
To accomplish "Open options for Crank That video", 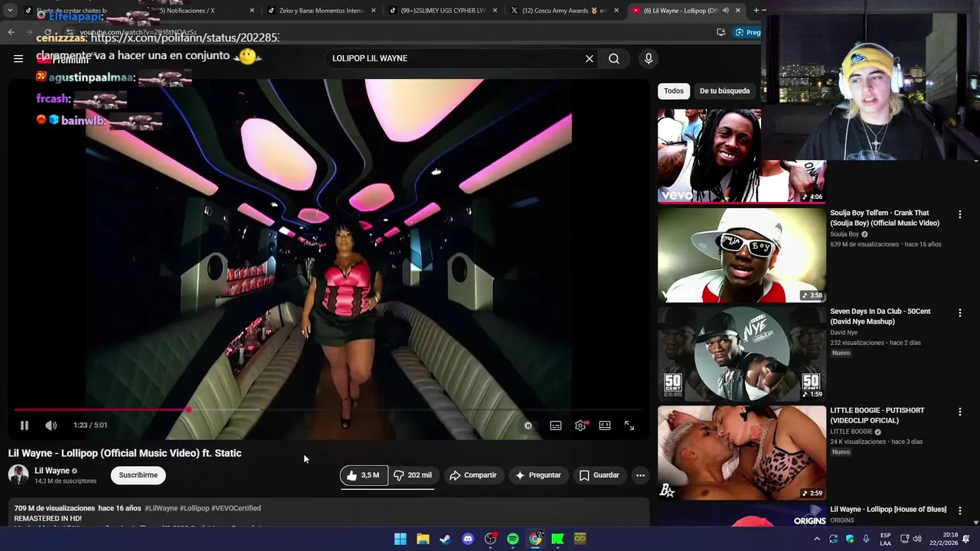I will tap(959, 215).
